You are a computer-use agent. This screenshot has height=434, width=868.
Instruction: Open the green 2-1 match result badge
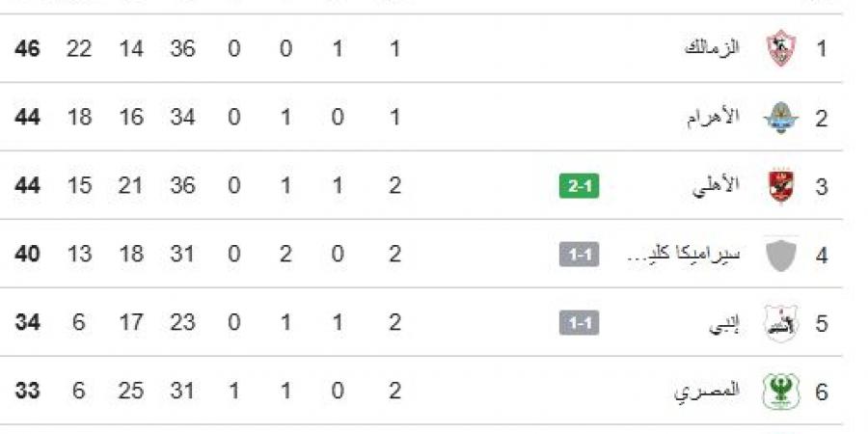pos(579,186)
